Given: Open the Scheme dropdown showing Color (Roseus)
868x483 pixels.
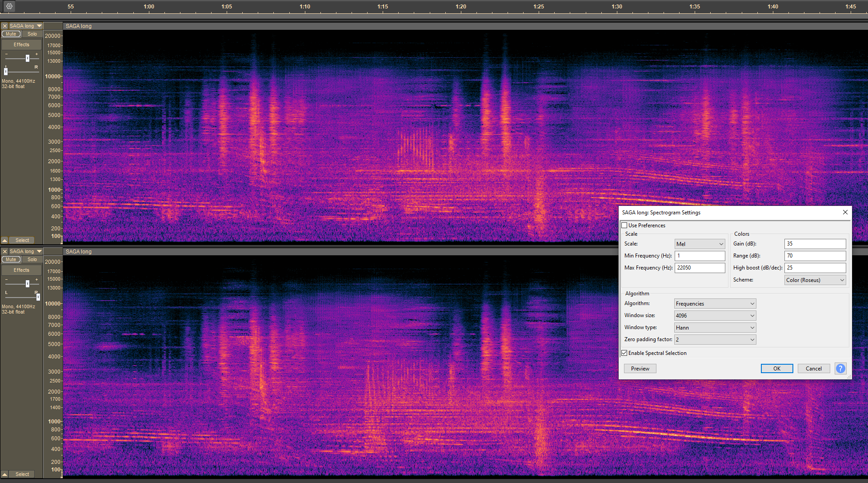Looking at the screenshot, I should (815, 280).
